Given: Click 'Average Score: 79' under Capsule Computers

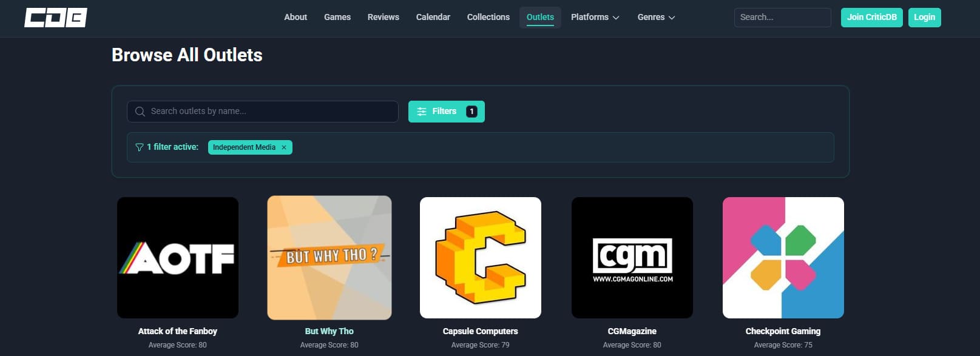Looking at the screenshot, I should pyautogui.click(x=481, y=345).
